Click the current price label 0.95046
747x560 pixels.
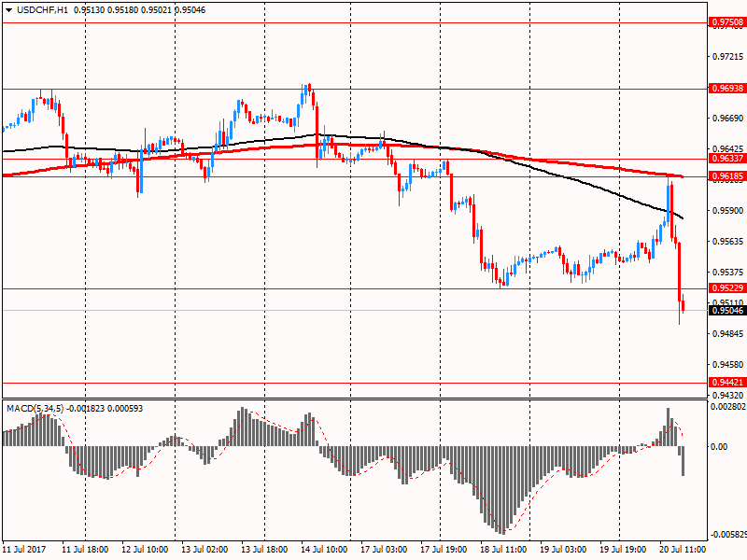click(x=727, y=311)
